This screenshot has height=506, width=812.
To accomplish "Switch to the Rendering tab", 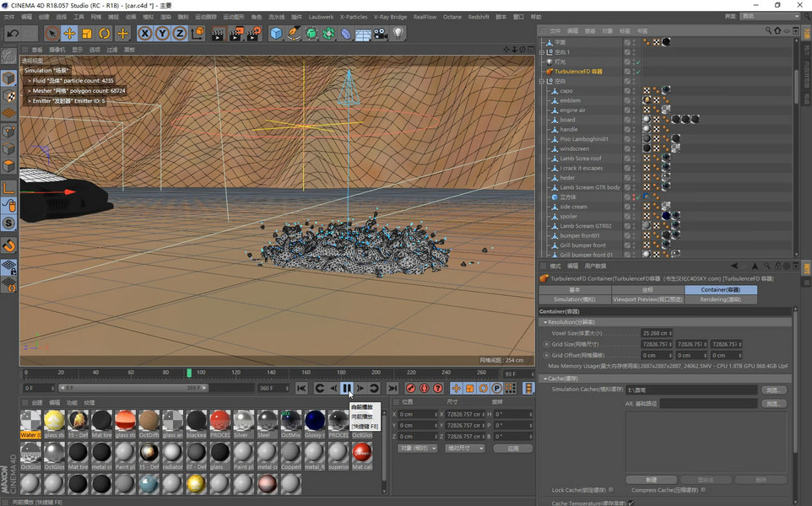I will [721, 299].
